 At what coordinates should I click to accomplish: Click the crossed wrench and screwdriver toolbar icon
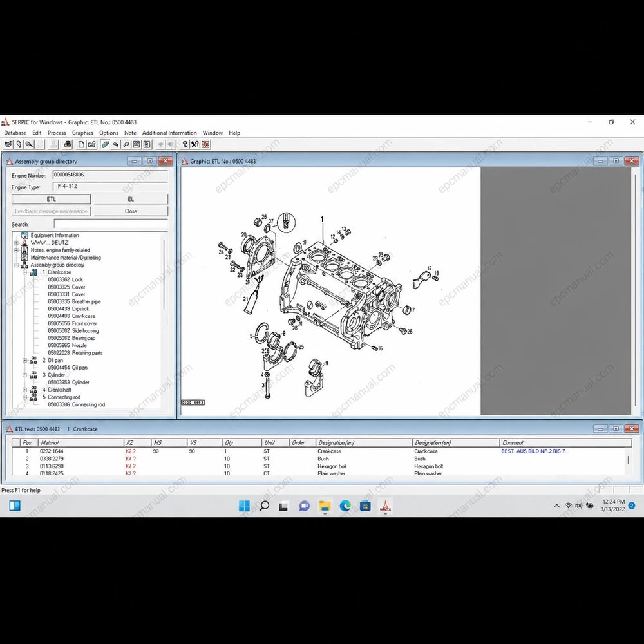(x=195, y=144)
